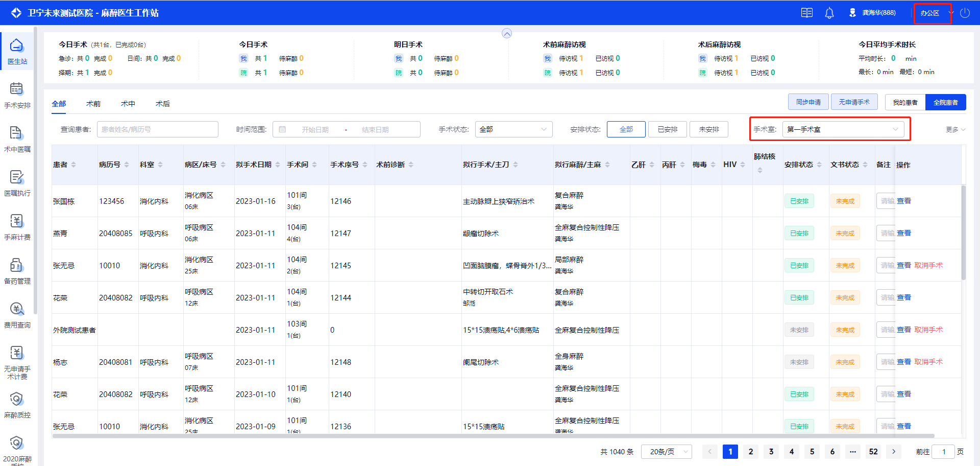The height and width of the screenshot is (466, 980).
Task: Click the power logout icon
Action: 965,13
